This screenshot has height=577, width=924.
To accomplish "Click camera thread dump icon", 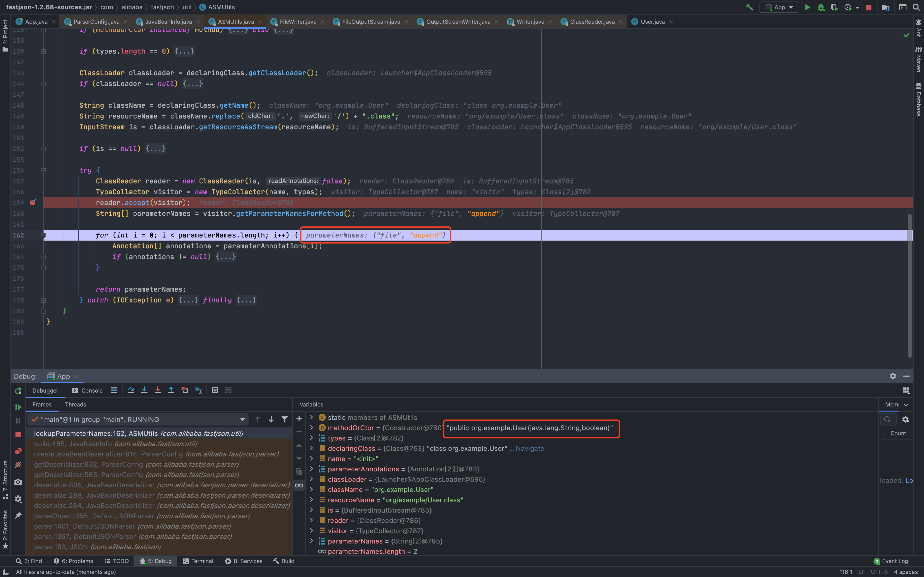I will pyautogui.click(x=18, y=482).
